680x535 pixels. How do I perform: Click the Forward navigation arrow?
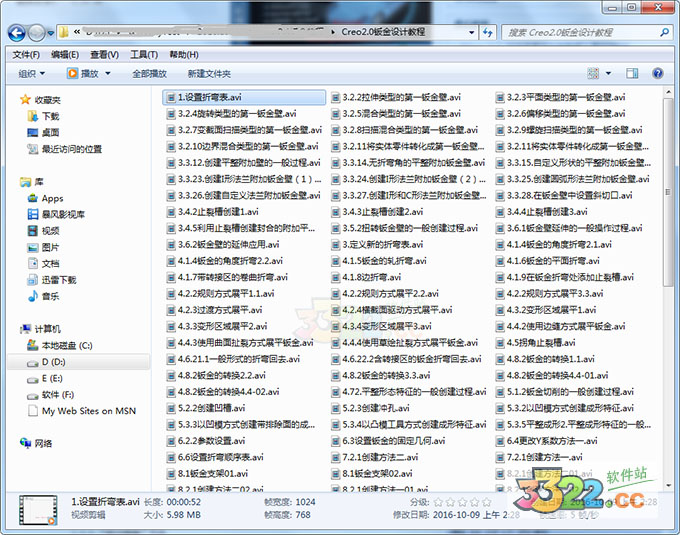pyautogui.click(x=38, y=33)
